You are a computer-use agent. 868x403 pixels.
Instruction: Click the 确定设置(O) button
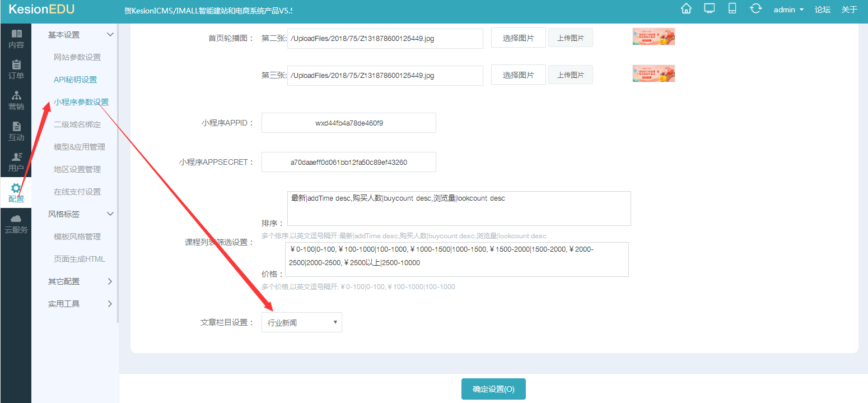(x=493, y=389)
